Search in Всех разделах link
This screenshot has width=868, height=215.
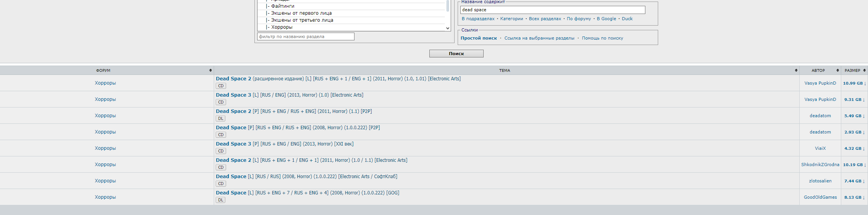(545, 19)
